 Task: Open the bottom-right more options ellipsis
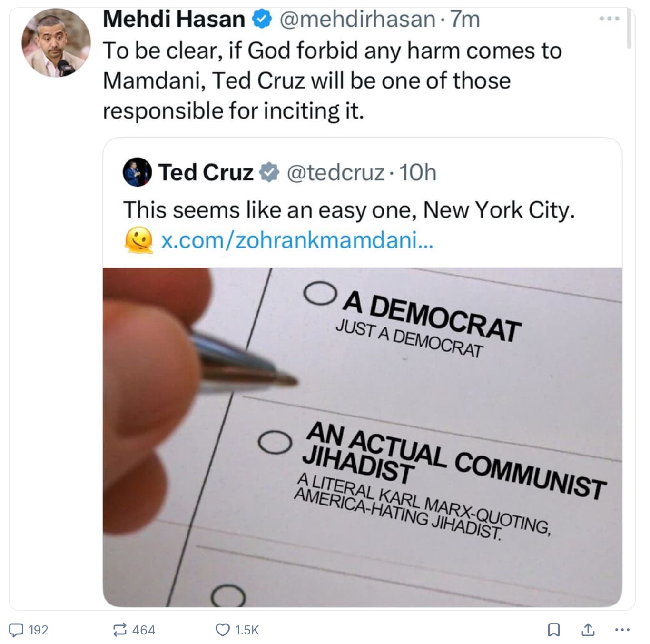(622, 630)
